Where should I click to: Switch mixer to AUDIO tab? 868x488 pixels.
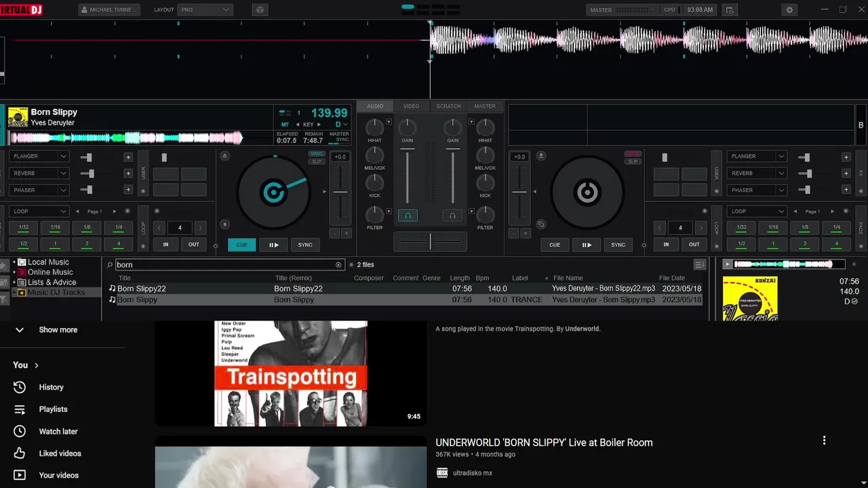tap(375, 106)
